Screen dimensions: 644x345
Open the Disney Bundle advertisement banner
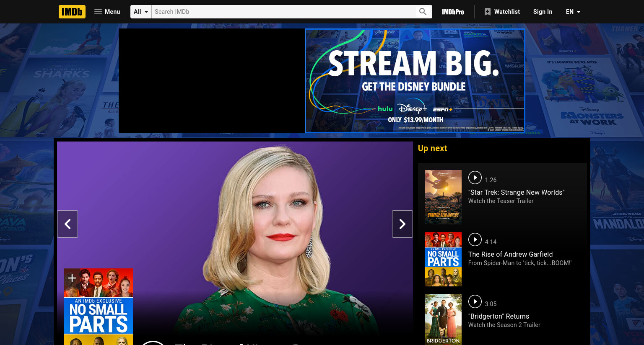415,81
